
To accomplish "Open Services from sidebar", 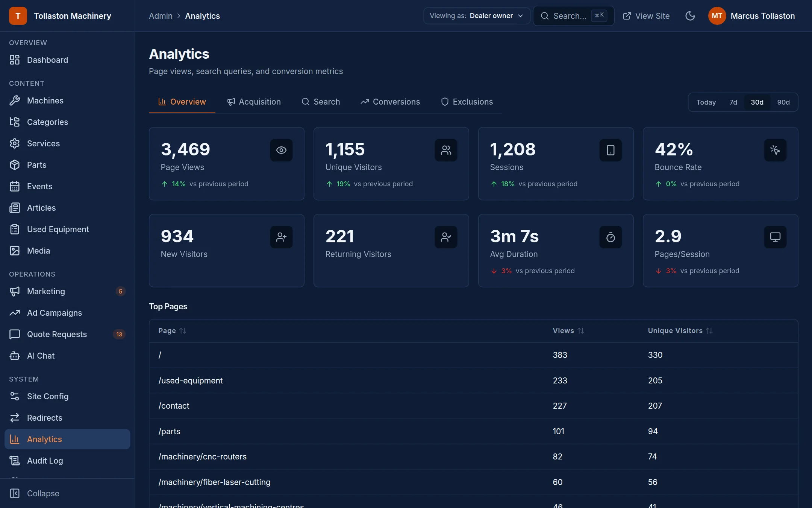I will click(67, 143).
